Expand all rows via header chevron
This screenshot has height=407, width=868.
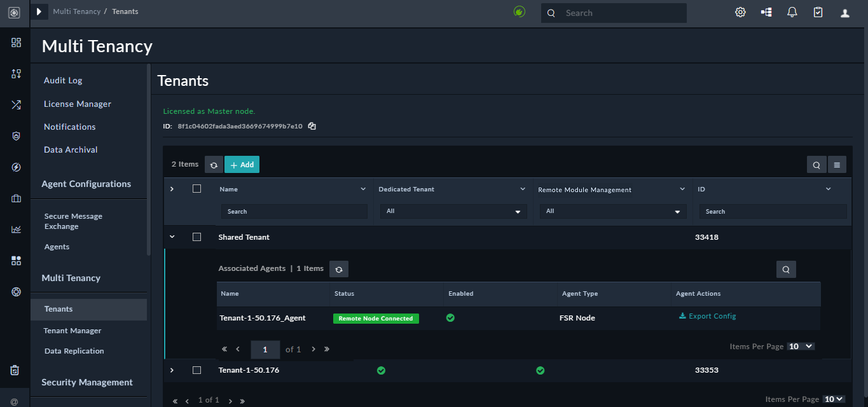coord(172,189)
